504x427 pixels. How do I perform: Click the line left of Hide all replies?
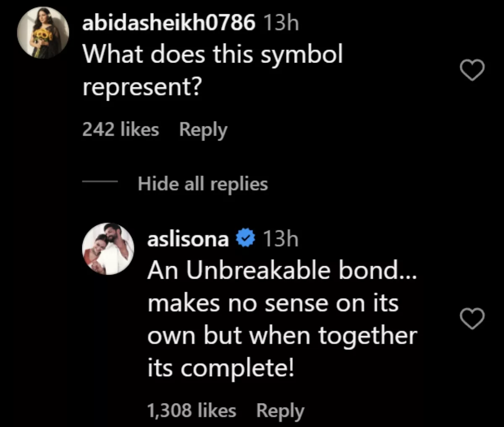pos(100,183)
